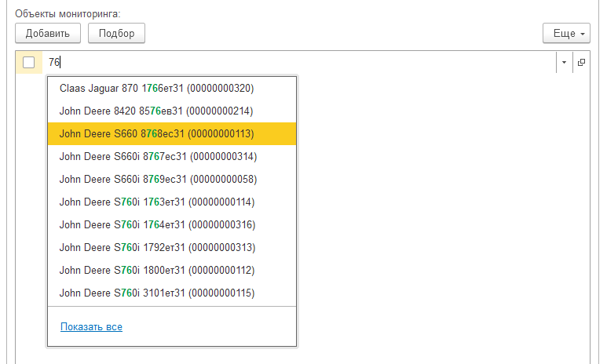The width and height of the screenshot is (607, 364).
Task: Select John Deere 8420 8576ев31 suggestion
Action: coord(155,111)
